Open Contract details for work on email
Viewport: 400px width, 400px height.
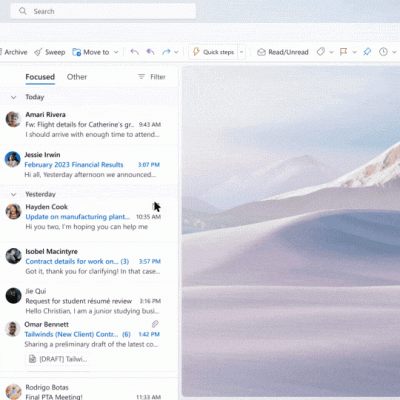coord(89,261)
